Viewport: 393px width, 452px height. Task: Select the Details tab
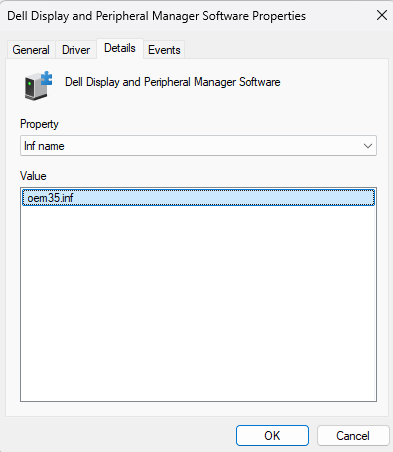(x=120, y=48)
